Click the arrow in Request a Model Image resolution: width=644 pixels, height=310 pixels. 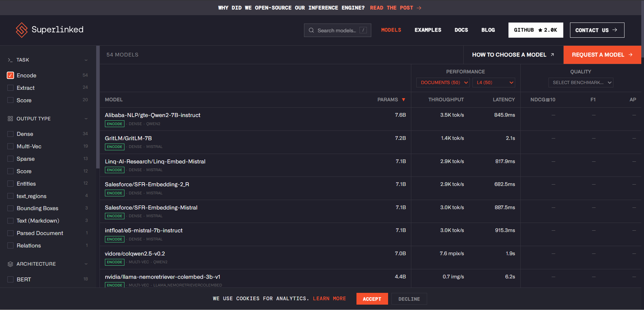pos(631,54)
